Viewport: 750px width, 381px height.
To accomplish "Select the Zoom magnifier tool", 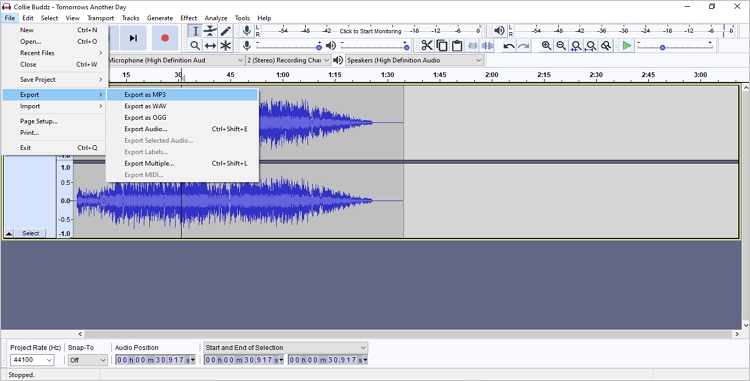I will click(x=195, y=46).
